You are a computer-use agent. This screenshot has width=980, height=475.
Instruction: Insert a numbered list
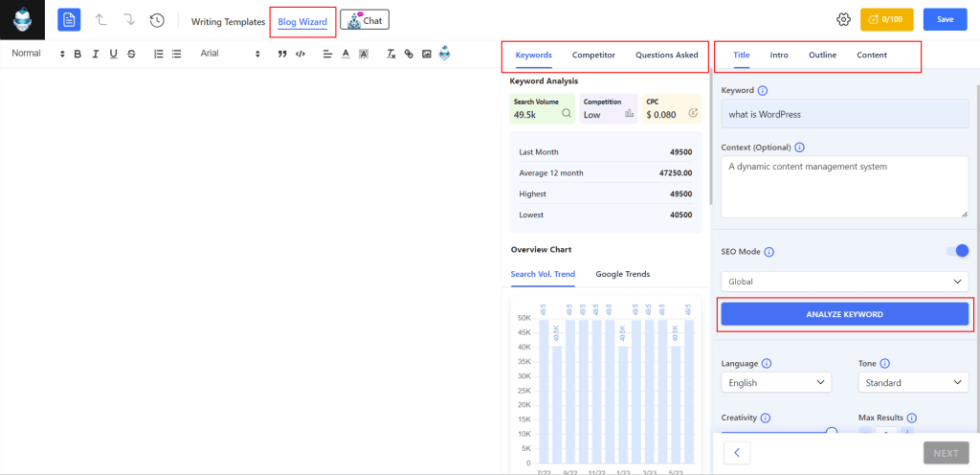tap(159, 55)
